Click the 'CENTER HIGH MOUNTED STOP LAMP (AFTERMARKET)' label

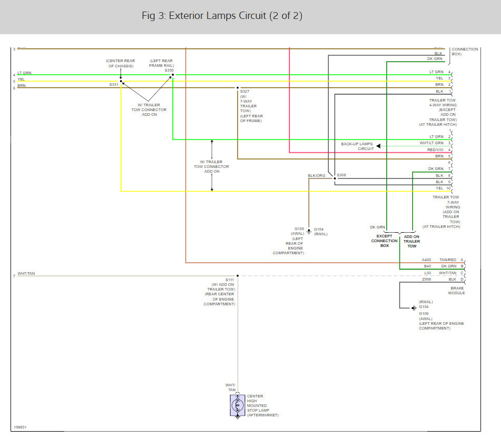pyautogui.click(x=263, y=405)
